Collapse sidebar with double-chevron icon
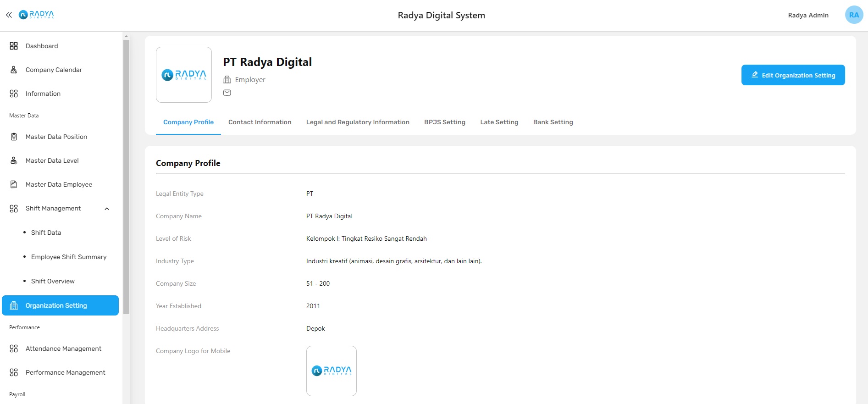The width and height of the screenshot is (868, 404). 9,15
